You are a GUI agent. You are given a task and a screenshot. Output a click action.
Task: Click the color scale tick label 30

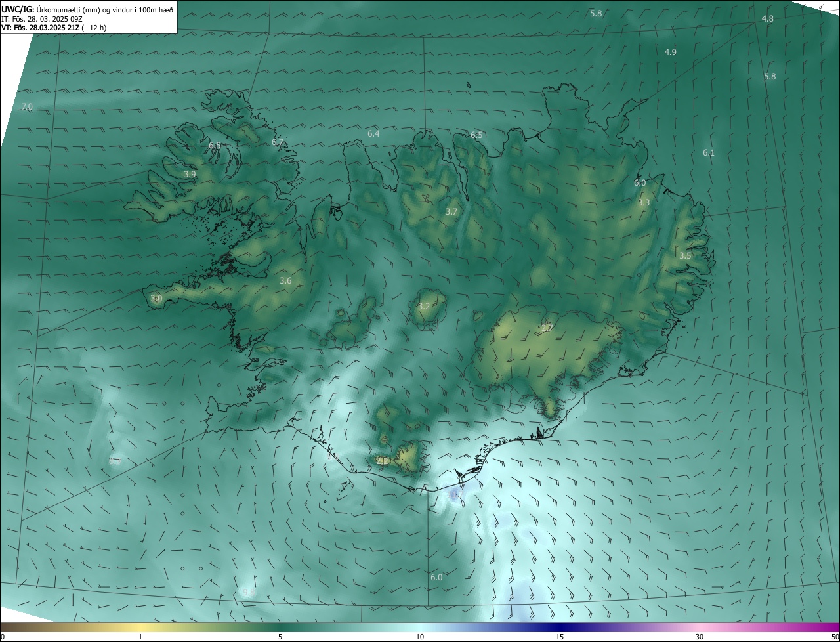700,637
